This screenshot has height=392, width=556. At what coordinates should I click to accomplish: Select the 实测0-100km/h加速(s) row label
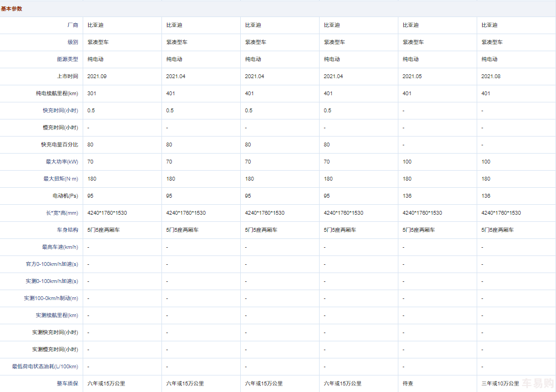coord(52,281)
